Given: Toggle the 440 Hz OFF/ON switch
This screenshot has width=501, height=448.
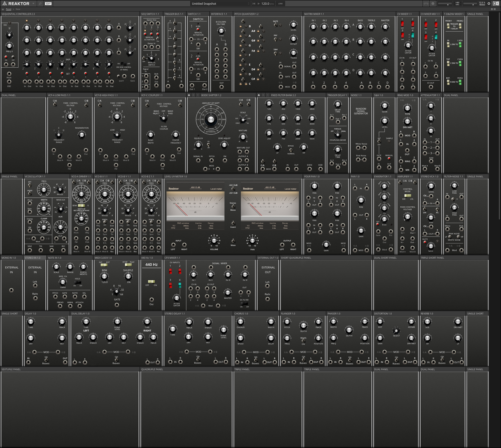Looking at the screenshot, I should coord(151,281).
